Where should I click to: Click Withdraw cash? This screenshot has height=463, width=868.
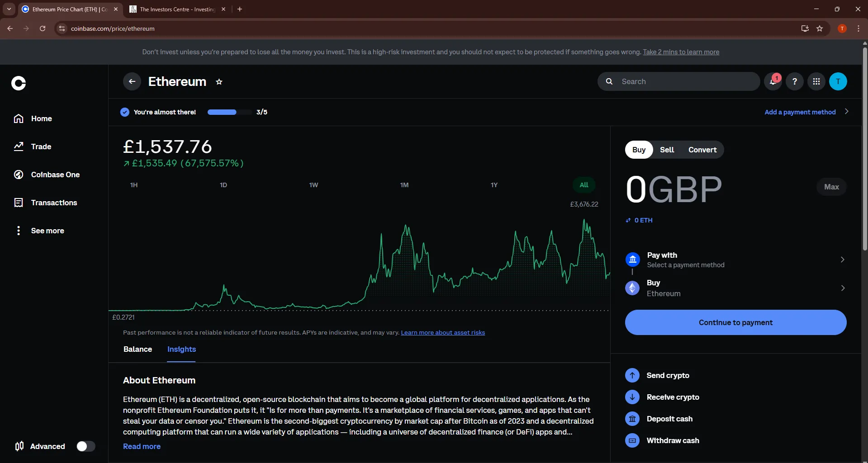(662, 440)
